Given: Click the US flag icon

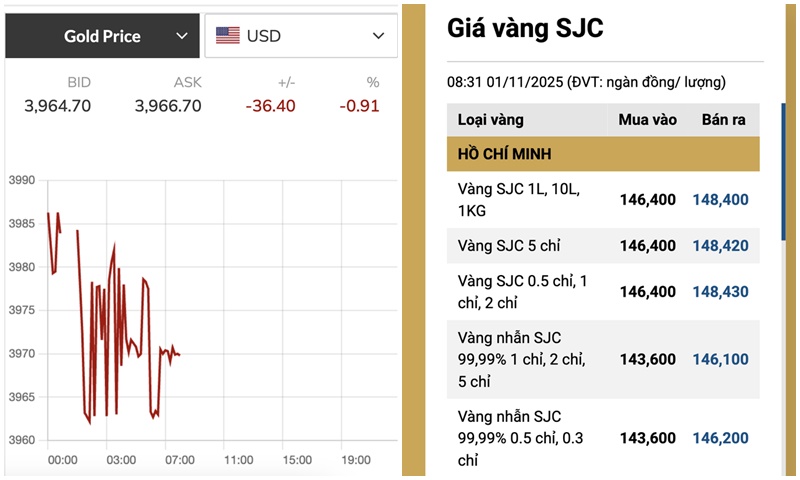Looking at the screenshot, I should pos(228,36).
